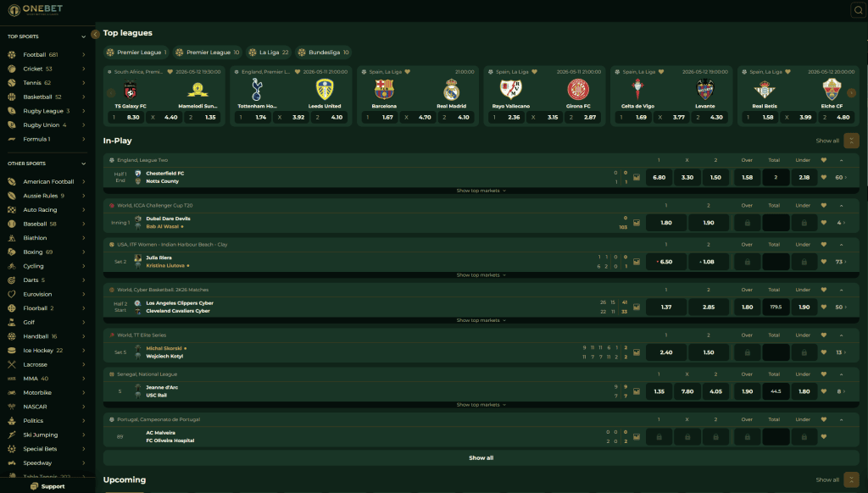Select the Boxing sport icon
The image size is (868, 493).
point(12,252)
